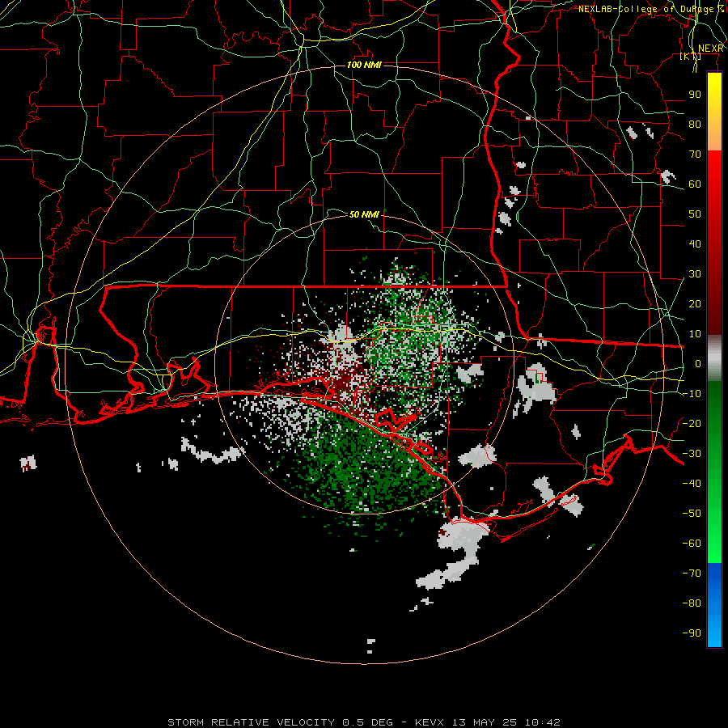Select the blue bottom band of the velocity scale
The height and width of the screenshot is (728, 728).
coord(714,604)
